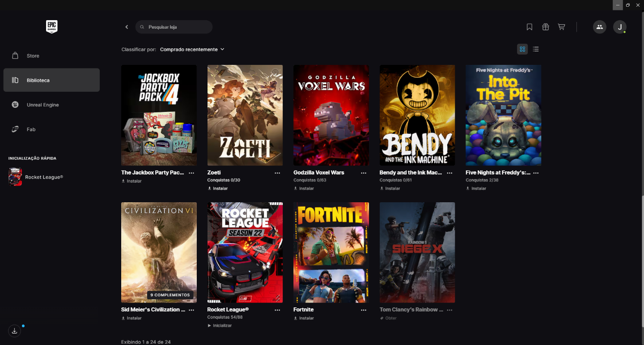Click the Epic Games logo
Screen dimensions: 644x345
(x=52, y=27)
